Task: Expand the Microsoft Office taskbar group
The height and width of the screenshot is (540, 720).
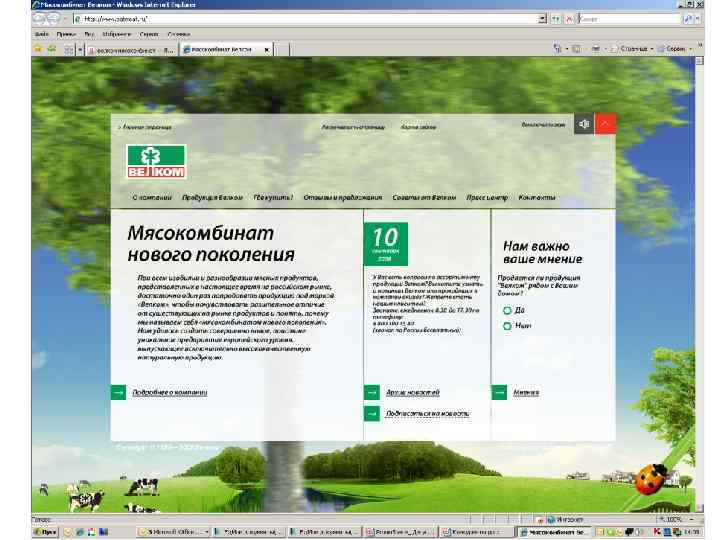Action: coord(174,532)
